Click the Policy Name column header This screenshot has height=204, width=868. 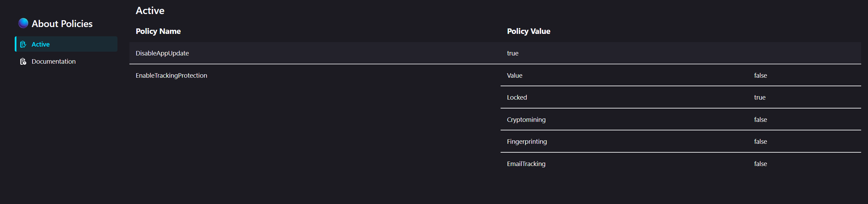pyautogui.click(x=158, y=31)
